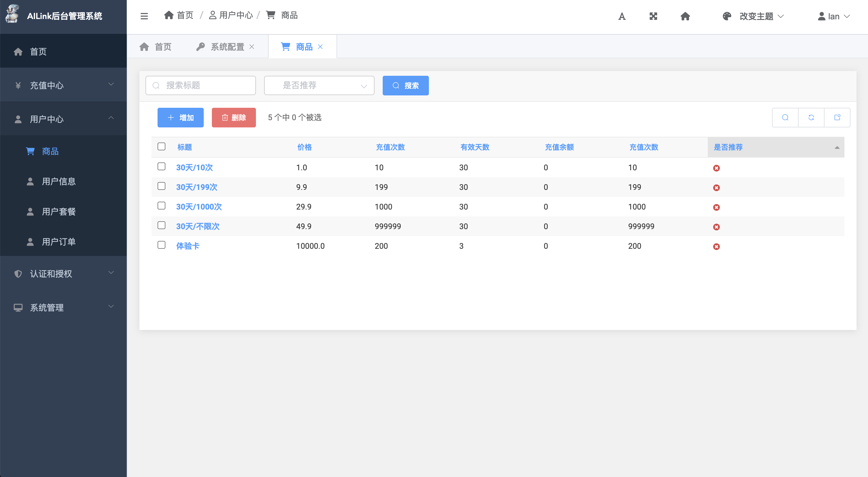Click the red recommend icon for 30天/1000次
The height and width of the screenshot is (477, 868).
point(716,207)
